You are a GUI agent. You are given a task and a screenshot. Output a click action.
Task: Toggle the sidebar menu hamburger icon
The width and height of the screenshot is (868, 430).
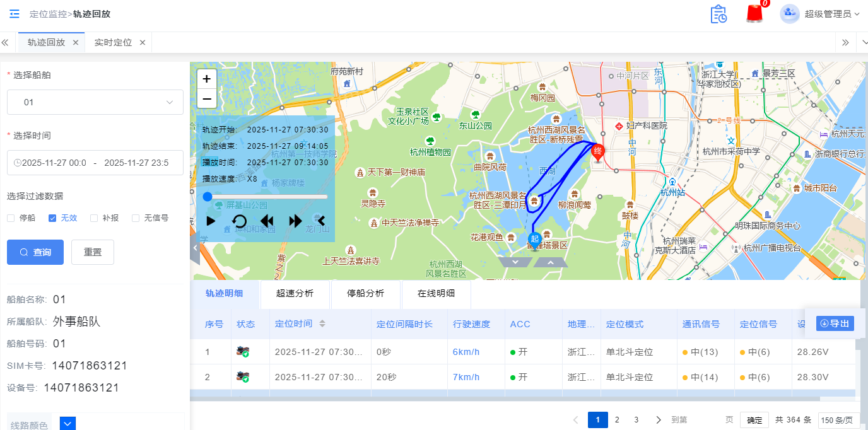[x=14, y=14]
